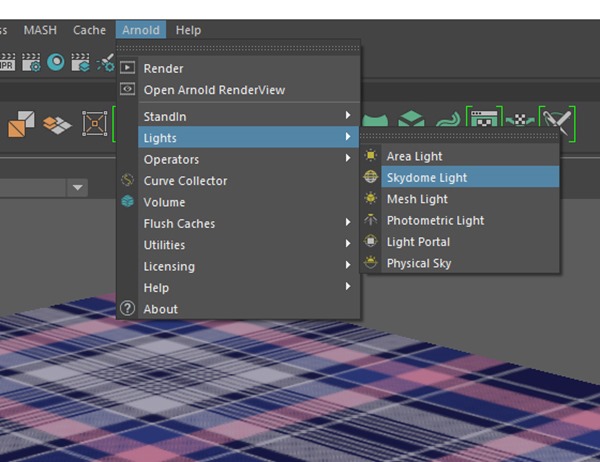Click the orange cube shelf icon

(21, 124)
